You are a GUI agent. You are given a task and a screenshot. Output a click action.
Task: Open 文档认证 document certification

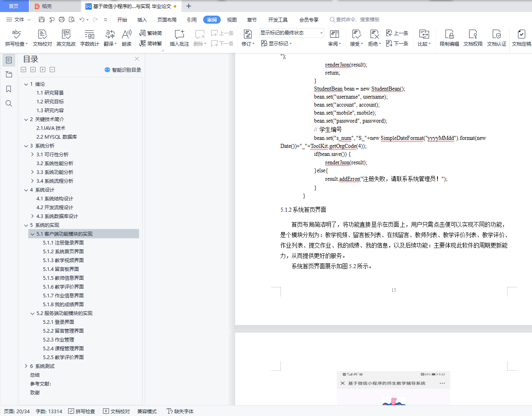[497, 38]
